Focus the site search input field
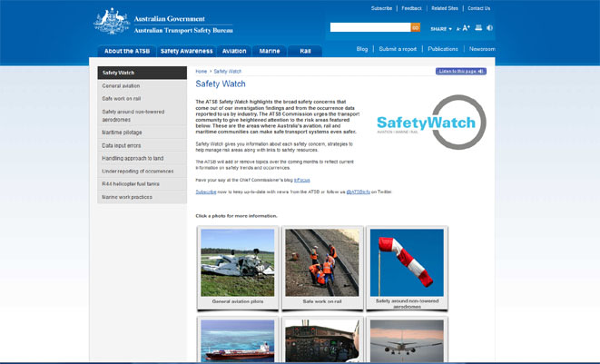This screenshot has height=364, width=600. point(370,27)
